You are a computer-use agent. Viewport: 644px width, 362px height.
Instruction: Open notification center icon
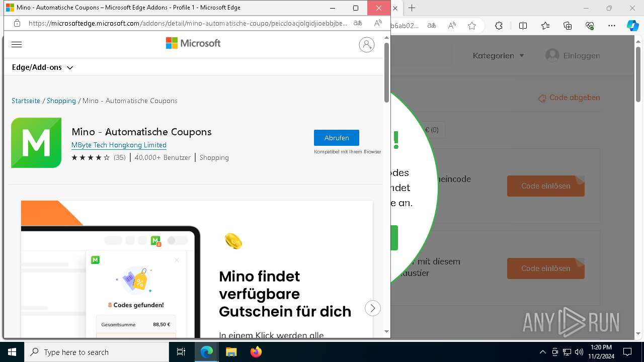(627, 352)
